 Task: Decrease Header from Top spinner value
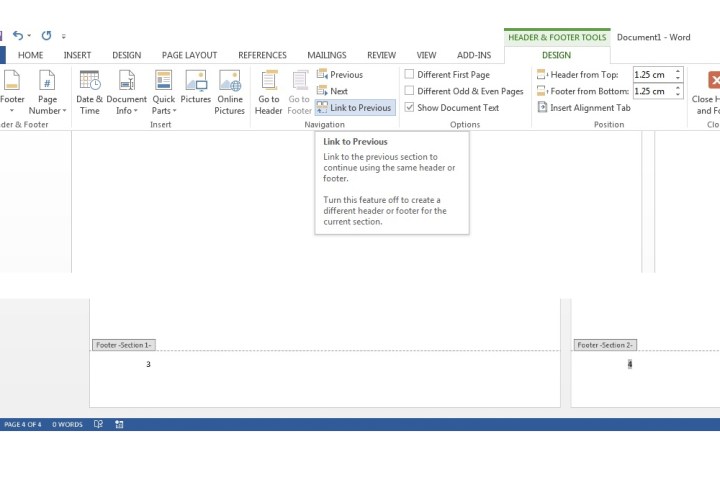pyautogui.click(x=678, y=78)
